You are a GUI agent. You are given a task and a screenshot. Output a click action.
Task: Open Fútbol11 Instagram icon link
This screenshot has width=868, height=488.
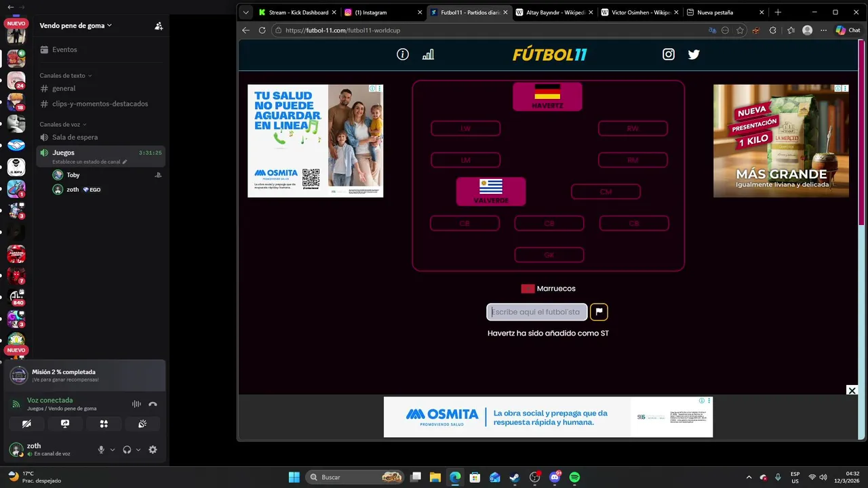669,54
